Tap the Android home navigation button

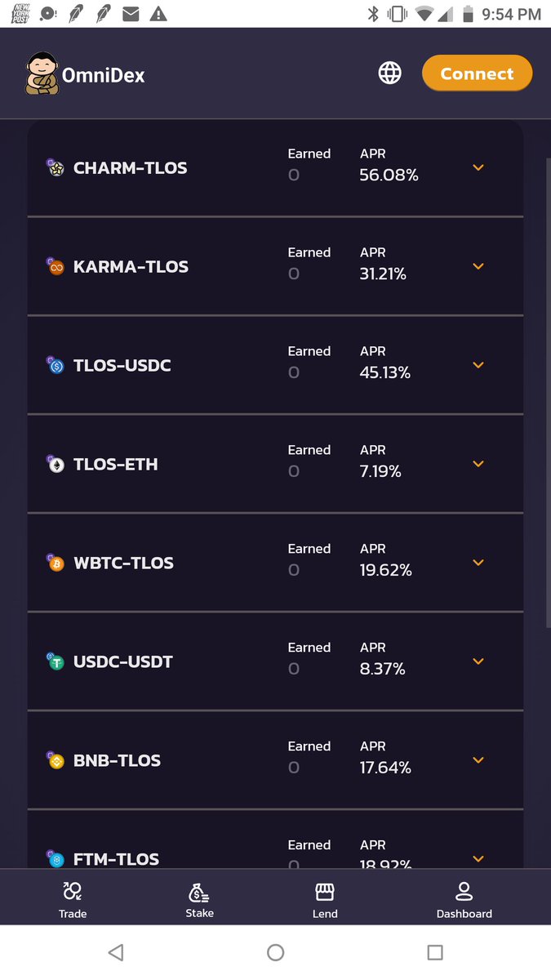click(x=276, y=952)
